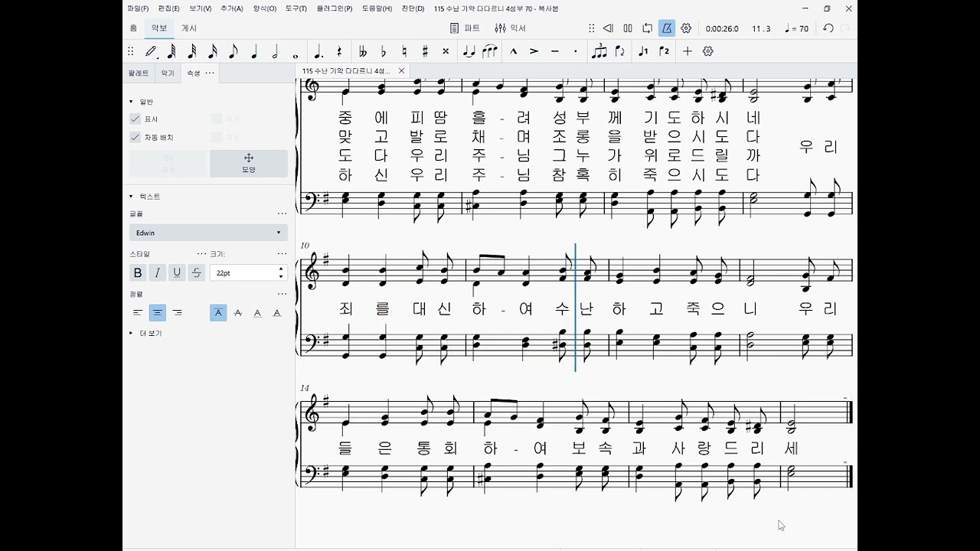980x551 pixels.
Task: Toggle the metronome button in playback toolbar
Action: point(667,28)
